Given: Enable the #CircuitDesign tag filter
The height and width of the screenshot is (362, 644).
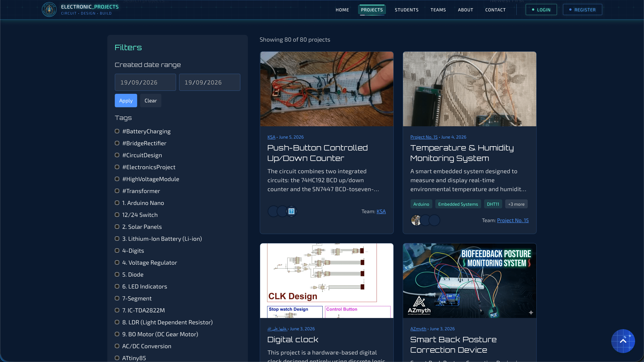Looking at the screenshot, I should [117, 155].
